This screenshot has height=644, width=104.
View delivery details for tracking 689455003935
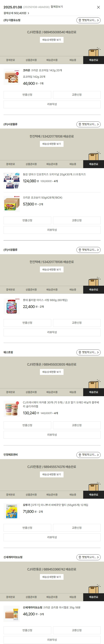(52, 372)
